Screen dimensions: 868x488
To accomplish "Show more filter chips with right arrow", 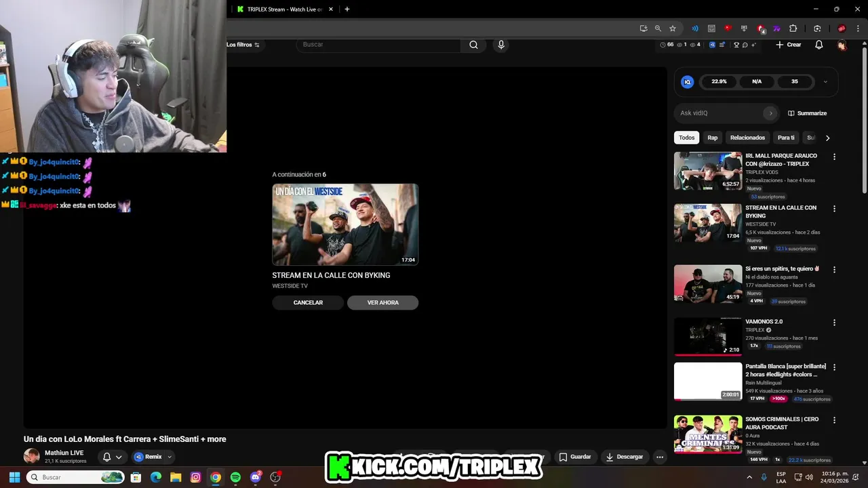I will tap(827, 138).
